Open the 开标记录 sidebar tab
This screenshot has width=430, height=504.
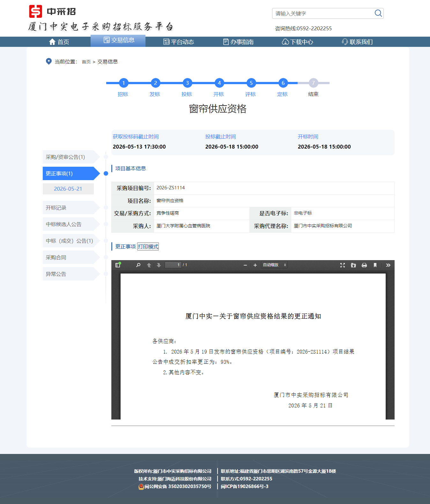pos(71,208)
